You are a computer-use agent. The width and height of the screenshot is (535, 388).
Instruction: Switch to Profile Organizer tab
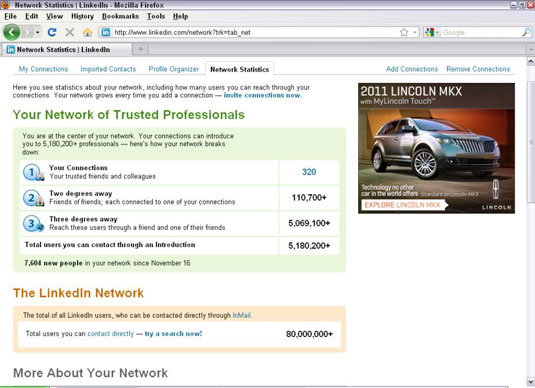[x=173, y=69]
